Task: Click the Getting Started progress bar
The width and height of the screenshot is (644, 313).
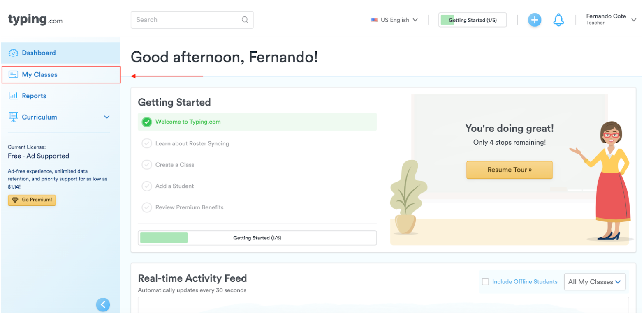Action: coord(257,237)
